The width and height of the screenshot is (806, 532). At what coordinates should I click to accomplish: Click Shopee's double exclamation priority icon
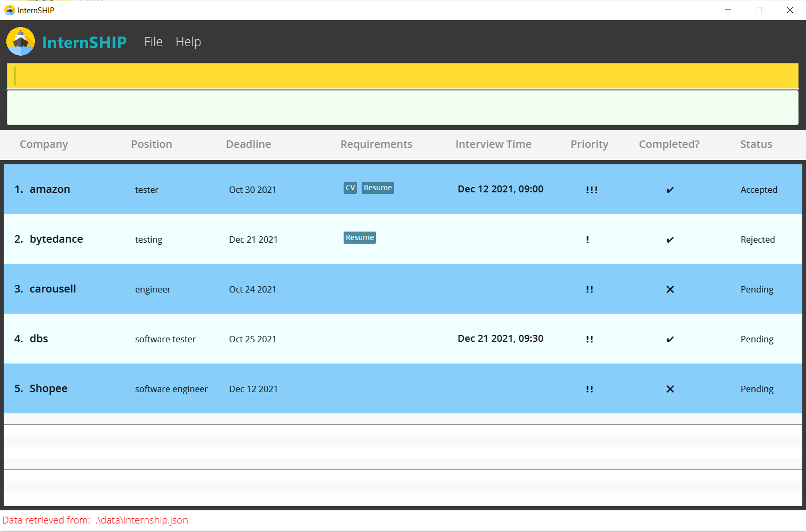point(590,389)
